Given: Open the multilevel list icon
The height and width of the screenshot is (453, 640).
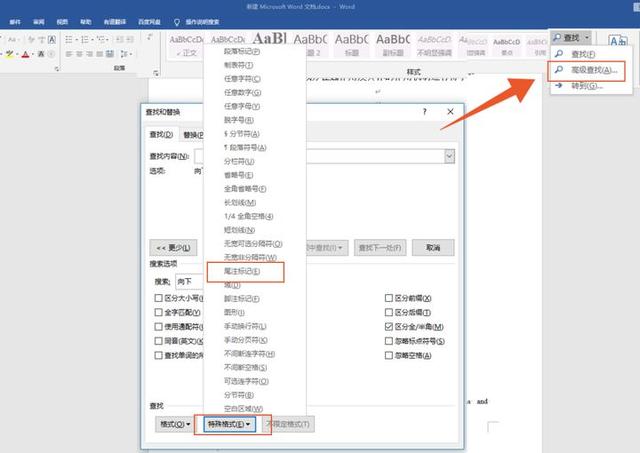Looking at the screenshot, I should 101,40.
